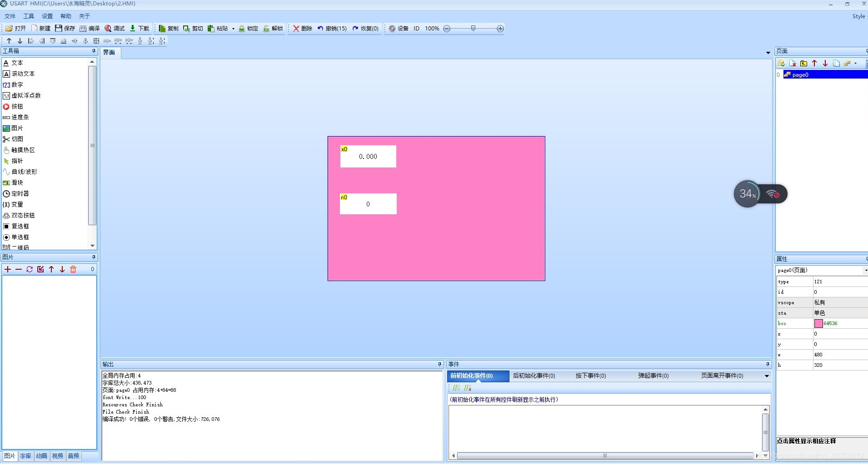This screenshot has width=868, height=464.
Task: Expand the event tabs overflow arrow
Action: pos(767,376)
